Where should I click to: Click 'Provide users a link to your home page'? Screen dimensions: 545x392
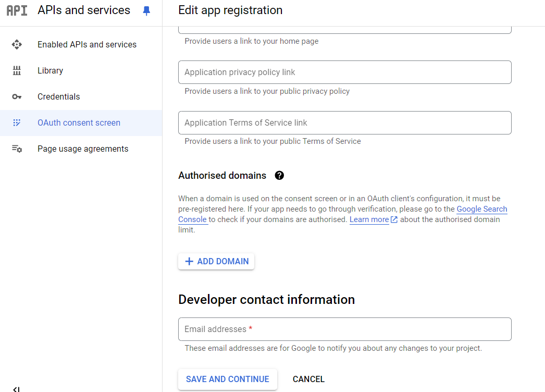point(252,41)
